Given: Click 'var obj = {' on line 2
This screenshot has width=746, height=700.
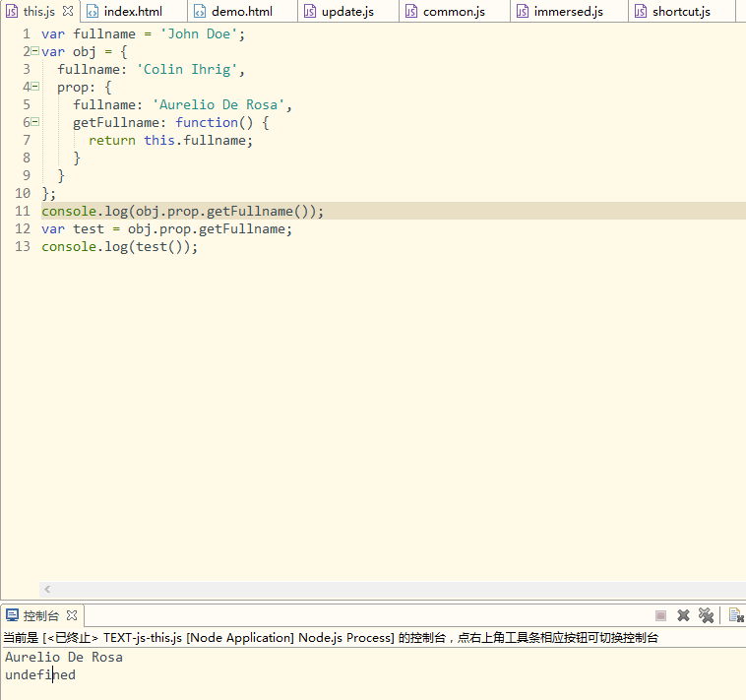Looking at the screenshot, I should [85, 52].
